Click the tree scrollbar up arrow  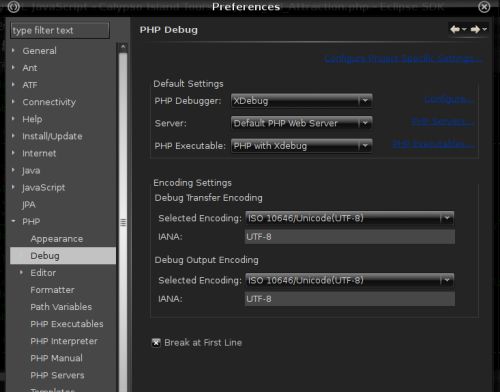pyautogui.click(x=123, y=47)
